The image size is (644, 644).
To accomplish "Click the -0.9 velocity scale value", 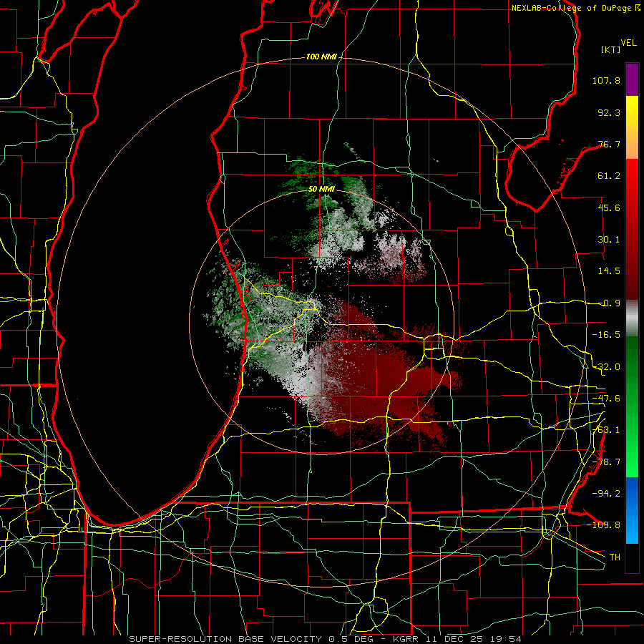I will click(609, 303).
